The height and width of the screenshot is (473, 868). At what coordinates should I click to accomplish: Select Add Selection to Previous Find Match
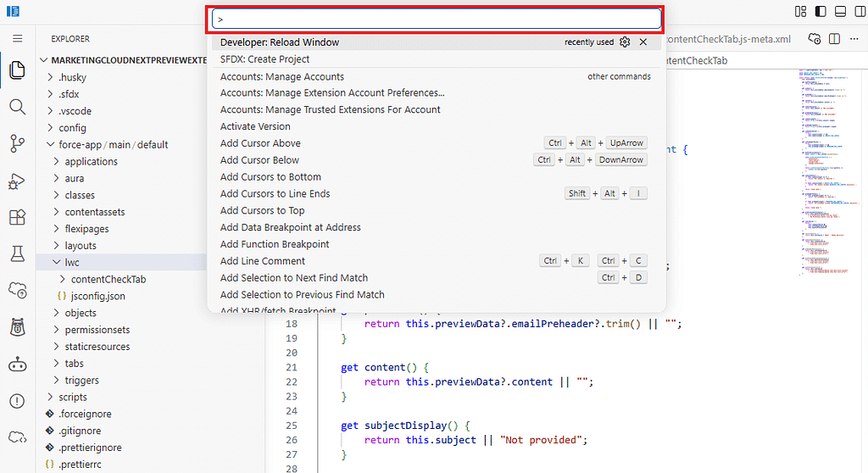click(x=437, y=295)
